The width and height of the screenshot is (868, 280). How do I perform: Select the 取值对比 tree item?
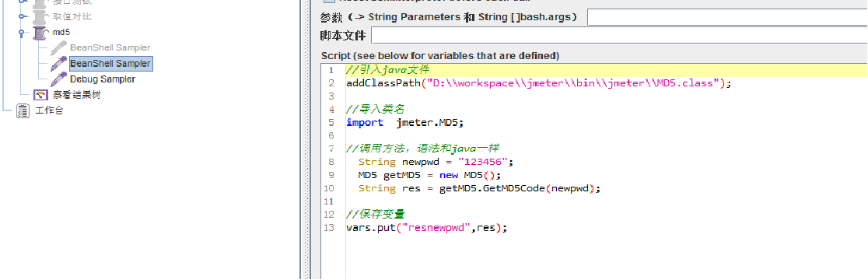coord(72,16)
